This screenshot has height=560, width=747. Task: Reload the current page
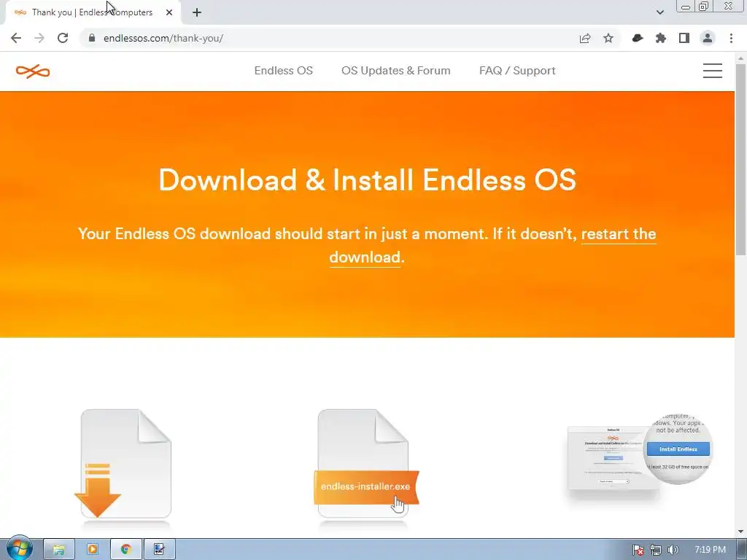coord(63,38)
